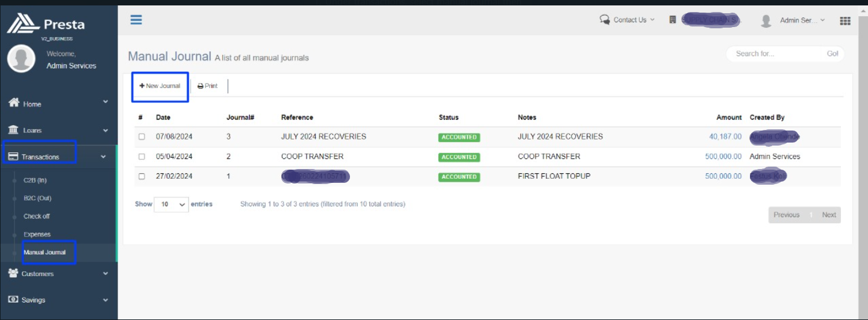Create a New Journal
This screenshot has width=868, height=320.
(x=160, y=86)
